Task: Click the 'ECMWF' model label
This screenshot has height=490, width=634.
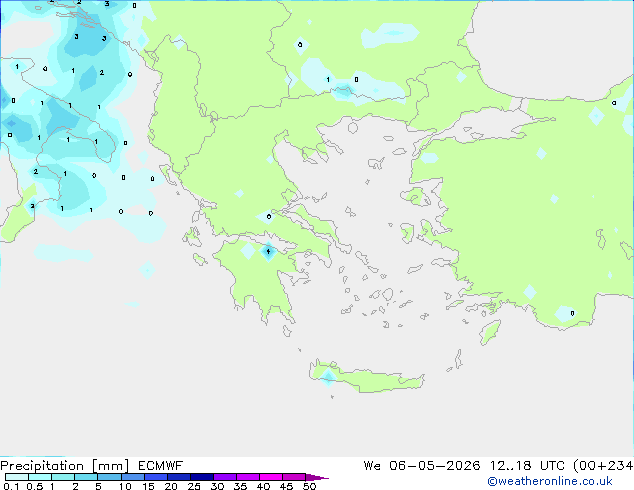Action: [161, 466]
